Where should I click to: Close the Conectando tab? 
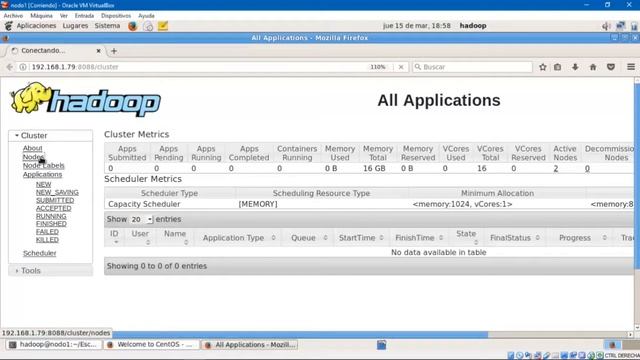(x=98, y=51)
